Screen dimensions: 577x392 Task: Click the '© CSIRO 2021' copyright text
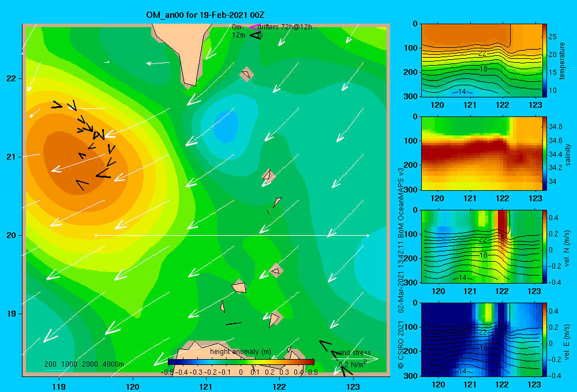[x=401, y=345]
